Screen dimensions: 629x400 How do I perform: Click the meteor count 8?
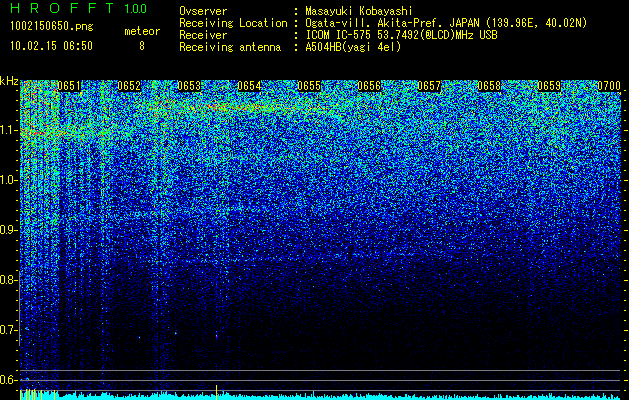click(142, 46)
